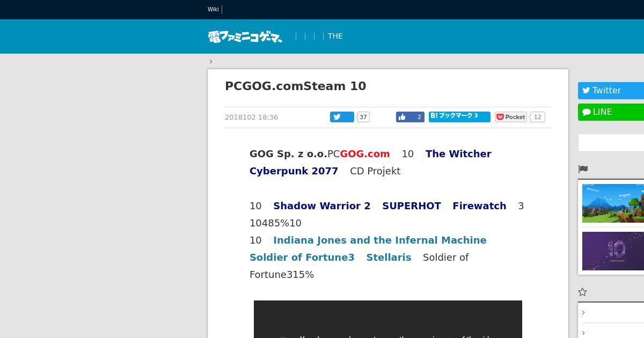The image size is (644, 338).
Task: Open Cyberpunk 2077 link
Action: coord(294,171)
